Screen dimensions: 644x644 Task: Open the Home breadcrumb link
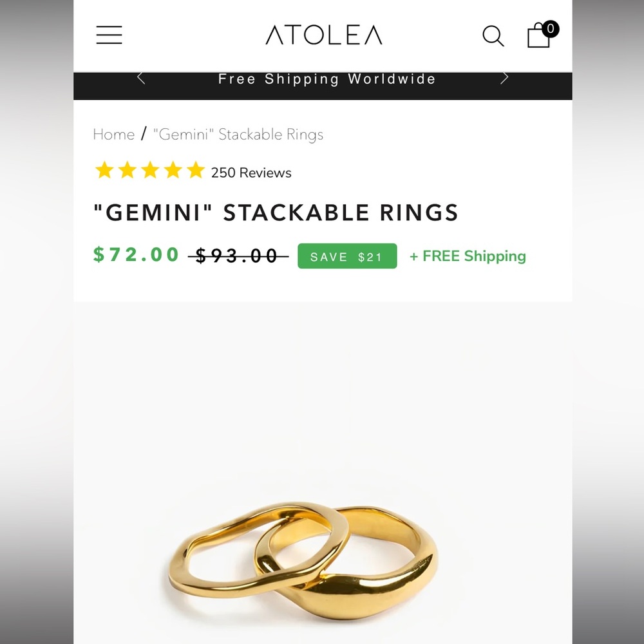pos(114,135)
